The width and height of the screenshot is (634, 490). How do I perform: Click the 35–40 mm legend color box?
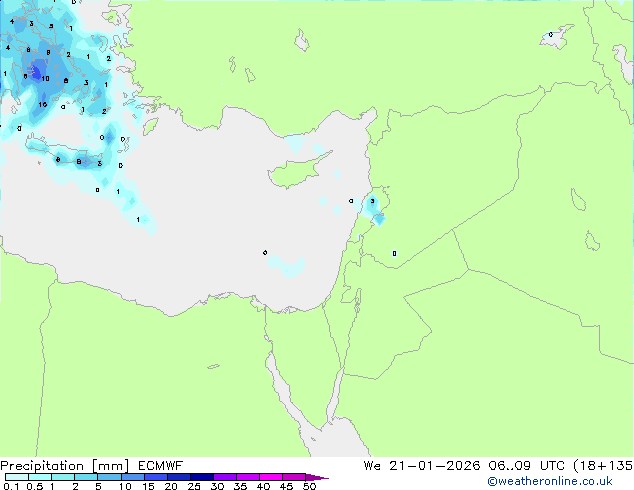pos(248,477)
